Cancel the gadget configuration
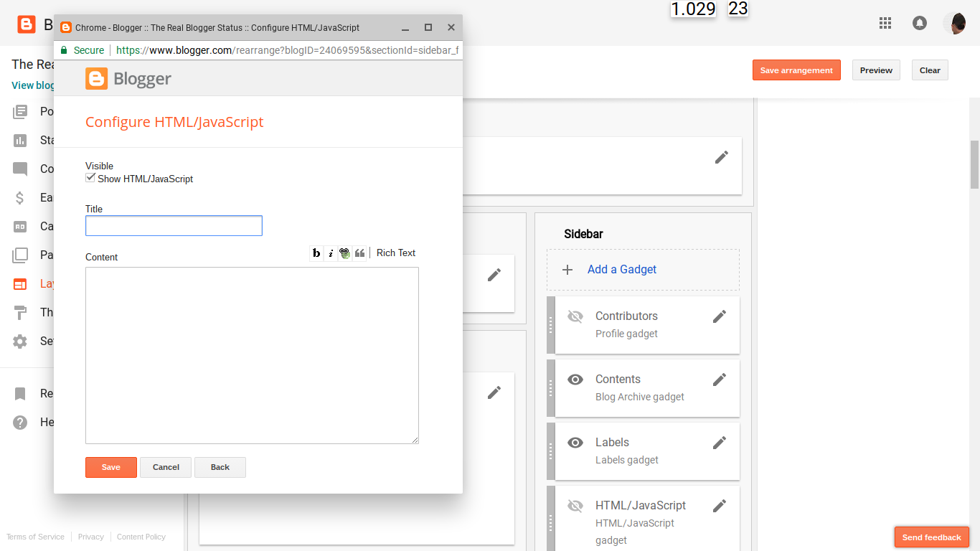 click(165, 467)
